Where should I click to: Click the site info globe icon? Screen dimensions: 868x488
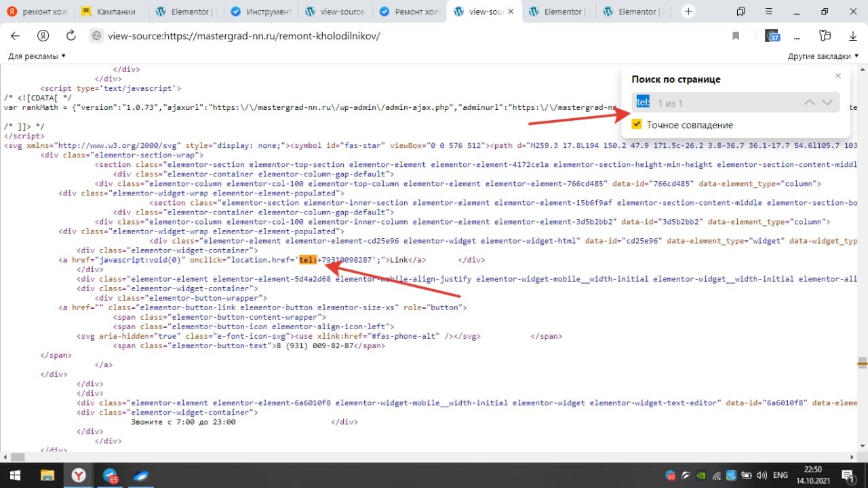(97, 36)
